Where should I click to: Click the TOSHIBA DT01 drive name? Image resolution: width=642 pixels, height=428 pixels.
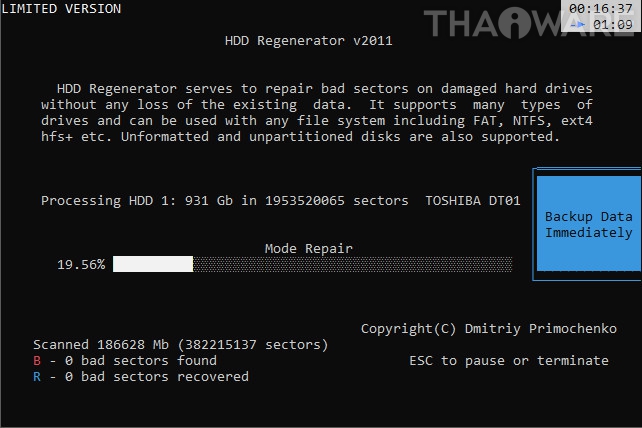(x=473, y=201)
